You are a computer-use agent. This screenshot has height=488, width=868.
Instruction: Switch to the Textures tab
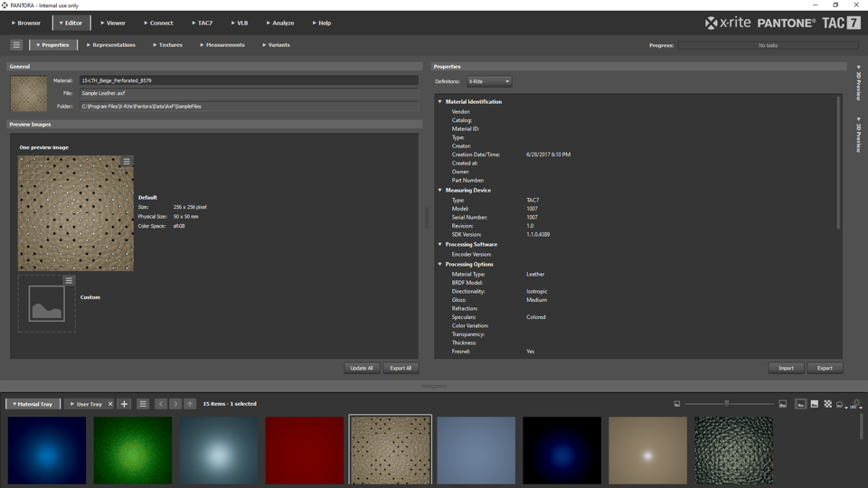coord(168,44)
